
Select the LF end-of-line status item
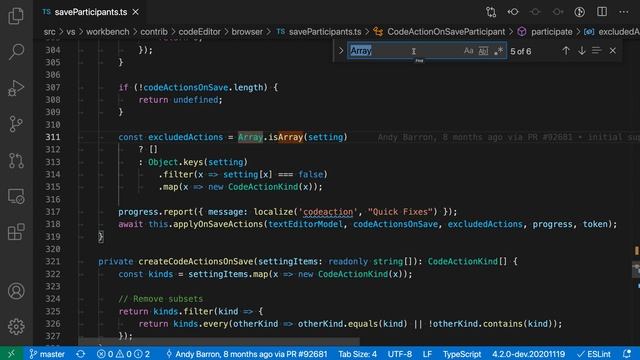[427, 354]
